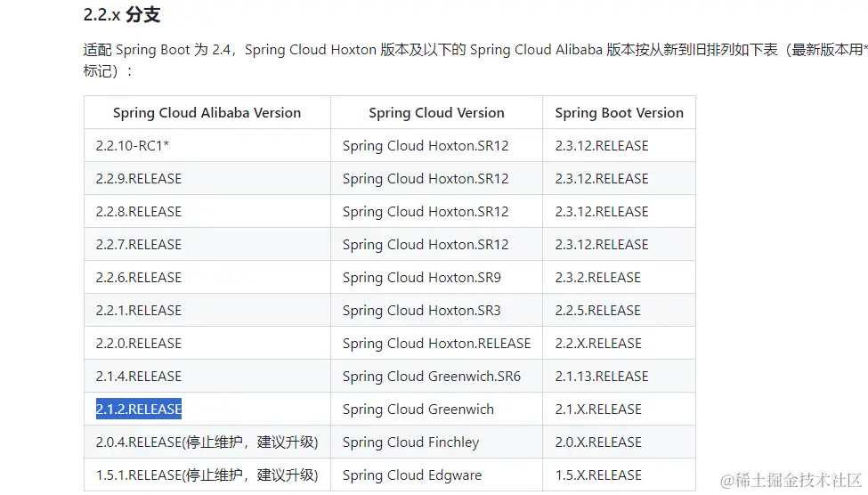Click the Spring Cloud Hoxton.SR3 cell
The width and height of the screenshot is (868, 495).
[421, 311]
